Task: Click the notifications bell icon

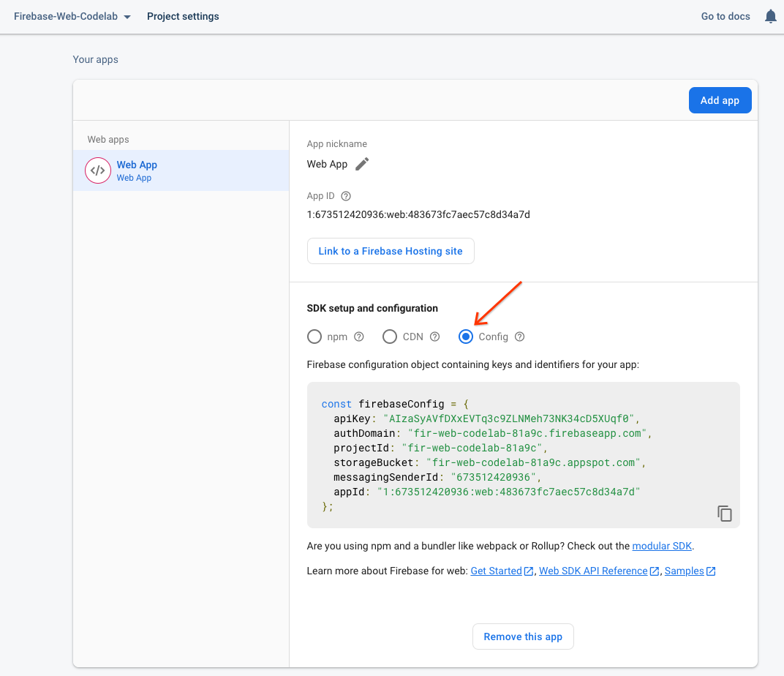Action: point(770,16)
